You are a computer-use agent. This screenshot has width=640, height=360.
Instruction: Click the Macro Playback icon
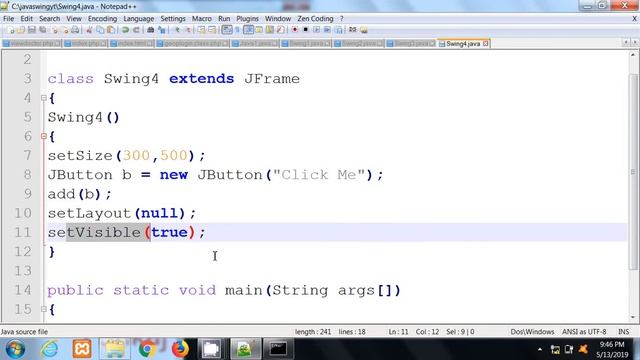click(316, 30)
